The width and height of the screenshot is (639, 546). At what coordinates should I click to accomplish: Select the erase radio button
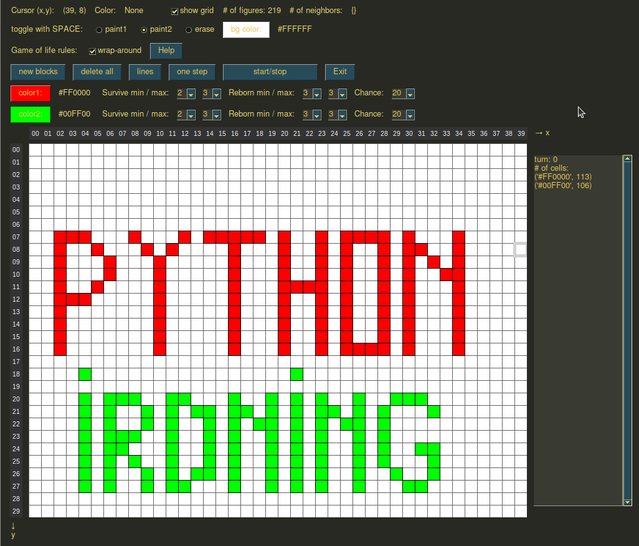[188, 30]
